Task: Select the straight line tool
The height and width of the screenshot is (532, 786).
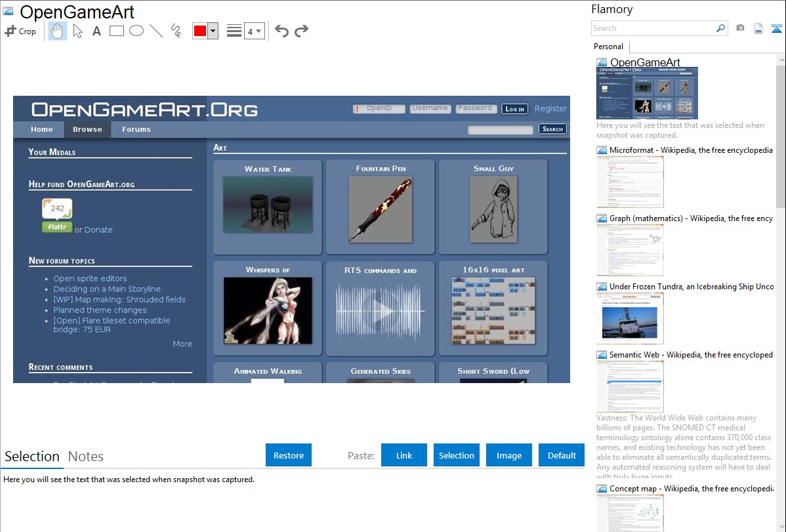Action: [156, 31]
